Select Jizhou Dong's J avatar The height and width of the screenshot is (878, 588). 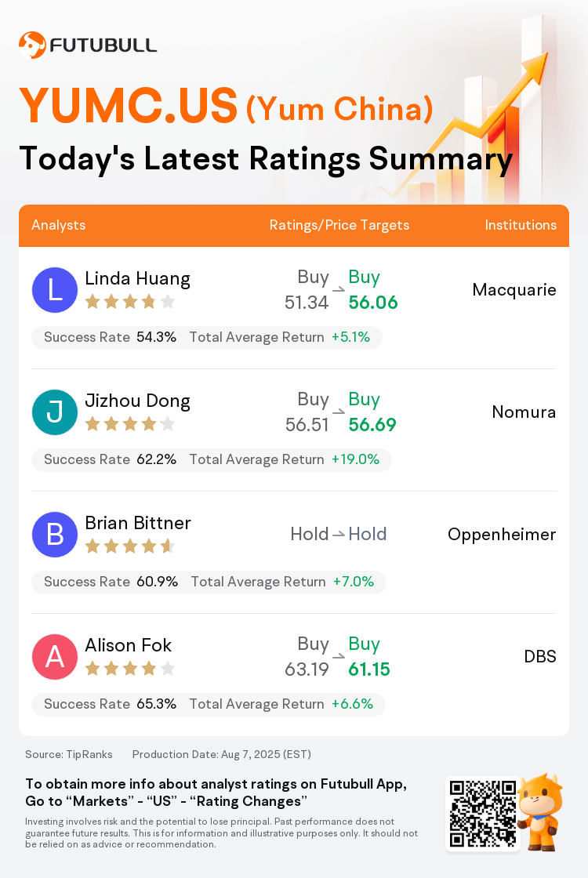[x=55, y=412]
